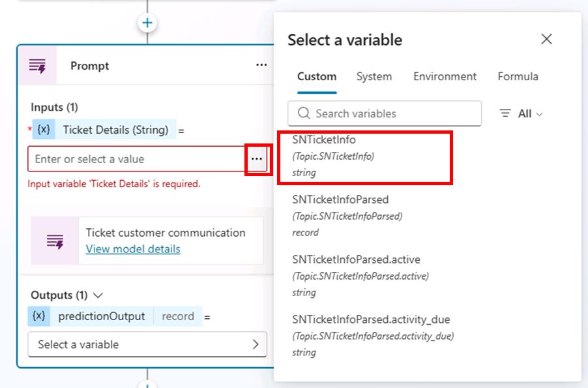Viewport: 588px width, 388px height.
Task: Click the predictionOutput variable icon
Action: 39,316
